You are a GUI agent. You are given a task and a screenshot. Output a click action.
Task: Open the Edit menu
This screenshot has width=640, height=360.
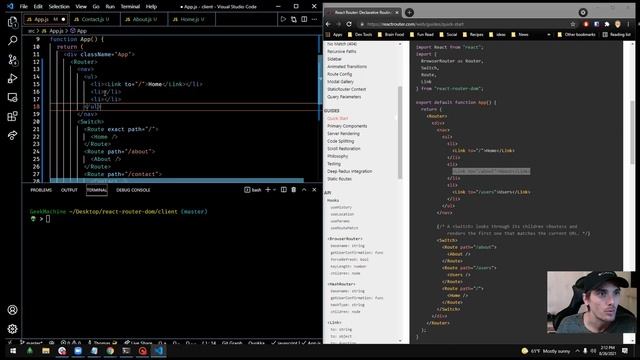coord(38,7)
